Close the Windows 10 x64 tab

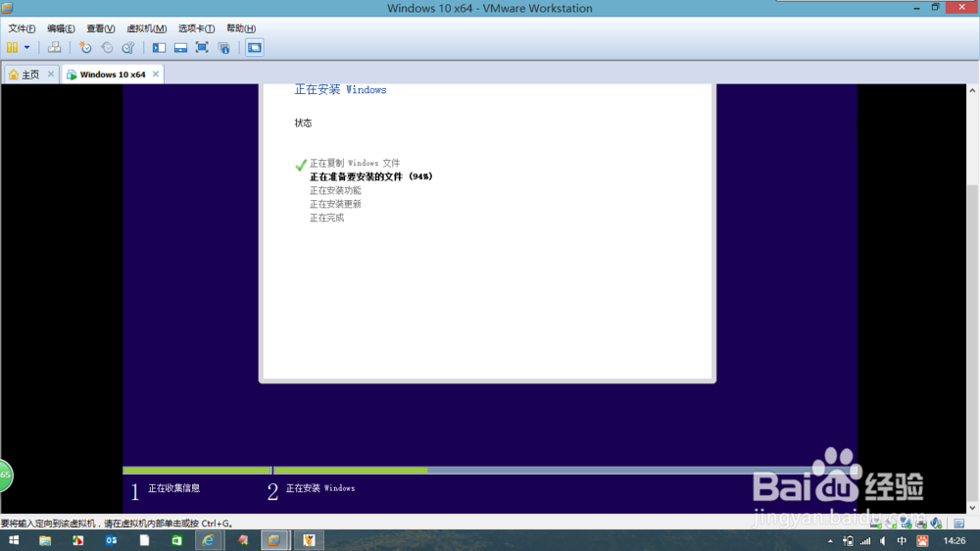tap(156, 74)
